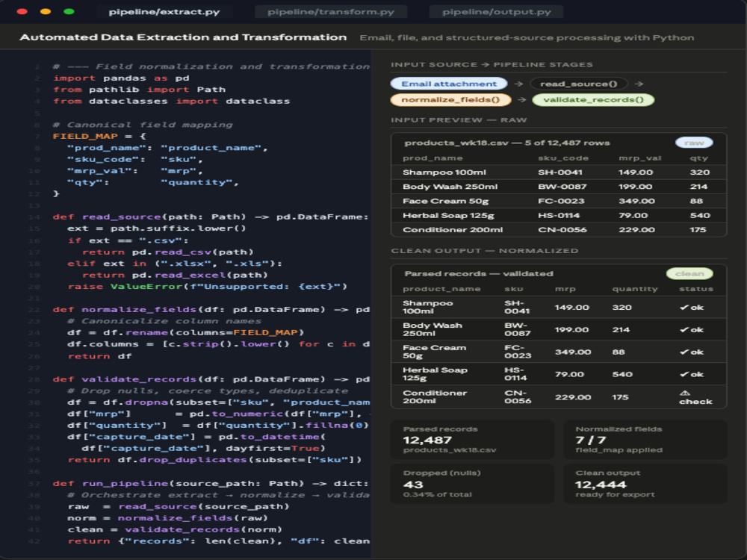Click the ok status for Face Cream row

click(x=692, y=352)
